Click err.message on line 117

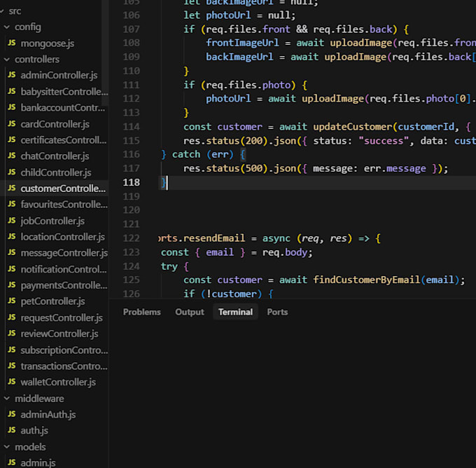tap(395, 168)
